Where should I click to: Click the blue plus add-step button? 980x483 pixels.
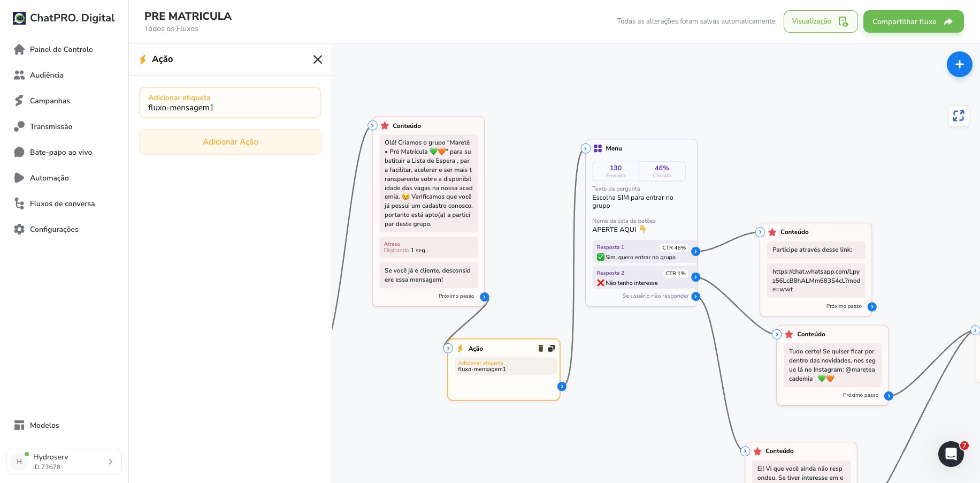click(x=959, y=64)
